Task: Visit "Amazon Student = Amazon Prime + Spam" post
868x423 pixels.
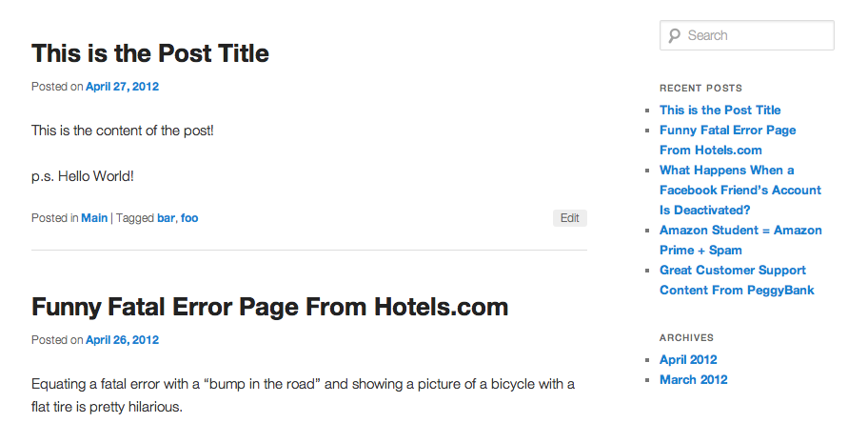Action: pos(740,240)
